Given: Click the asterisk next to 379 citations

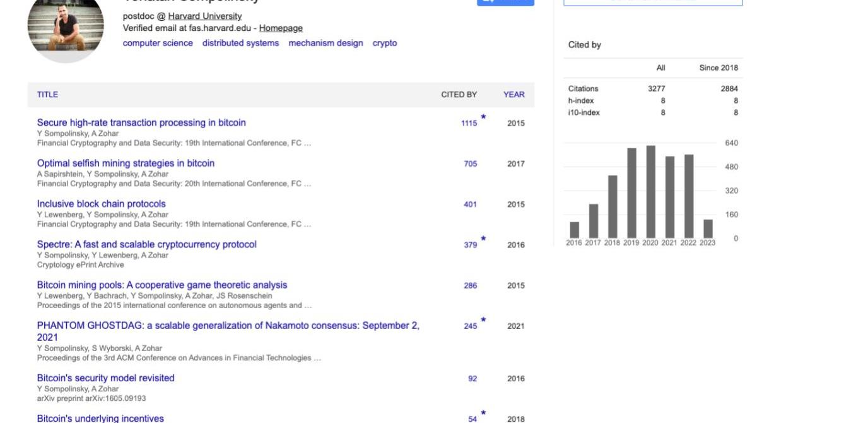Looking at the screenshot, I should coord(483,239).
